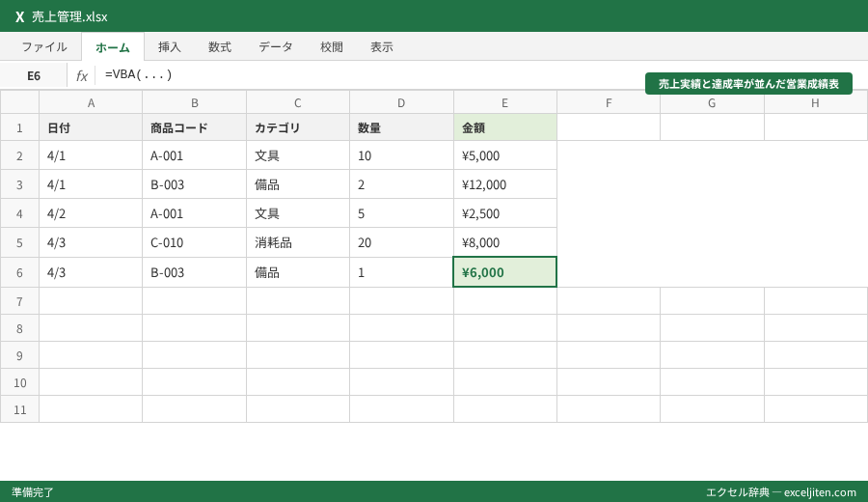This screenshot has height=502, width=868.
Task: Select the 4/2 date cell
Action: pyautogui.click(x=91, y=212)
